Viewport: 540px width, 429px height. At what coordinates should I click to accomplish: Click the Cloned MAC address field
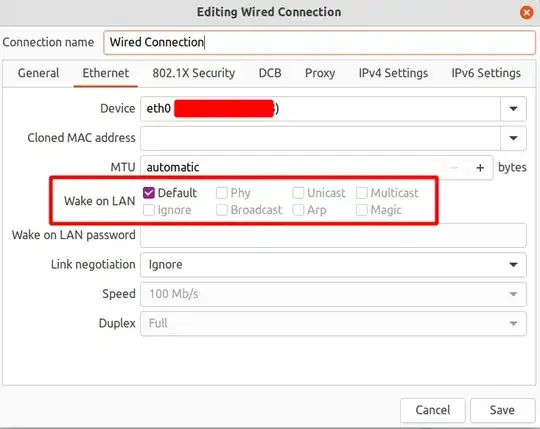point(320,138)
